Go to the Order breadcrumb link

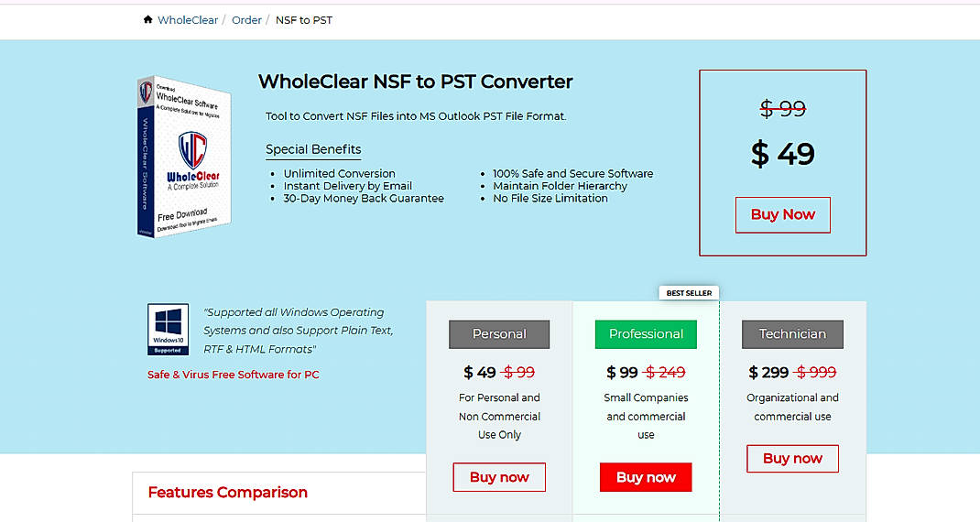point(246,20)
